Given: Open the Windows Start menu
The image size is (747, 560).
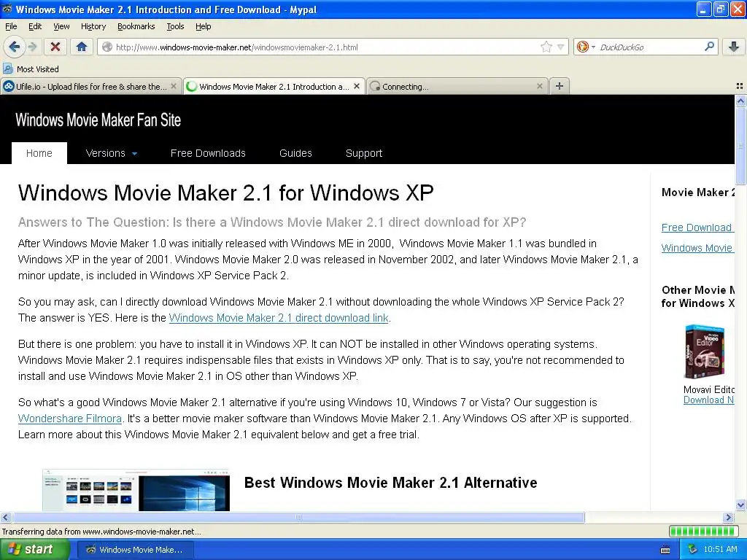Looking at the screenshot, I should (34, 549).
